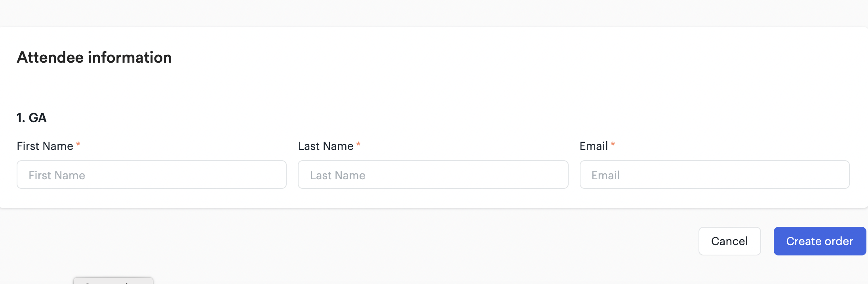868x284 pixels.
Task: Click the blue Create order button
Action: pos(820,241)
